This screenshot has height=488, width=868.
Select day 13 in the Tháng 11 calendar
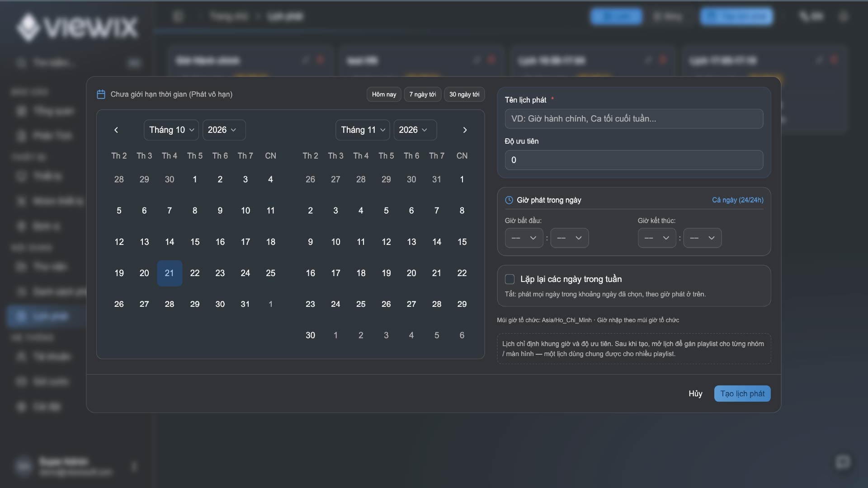click(411, 242)
